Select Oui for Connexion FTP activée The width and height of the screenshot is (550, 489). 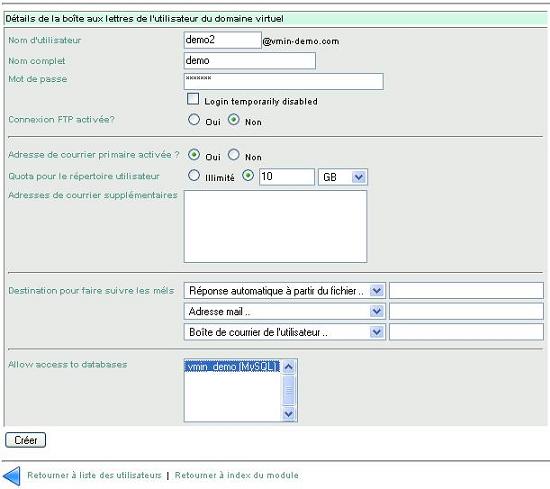coord(194,120)
